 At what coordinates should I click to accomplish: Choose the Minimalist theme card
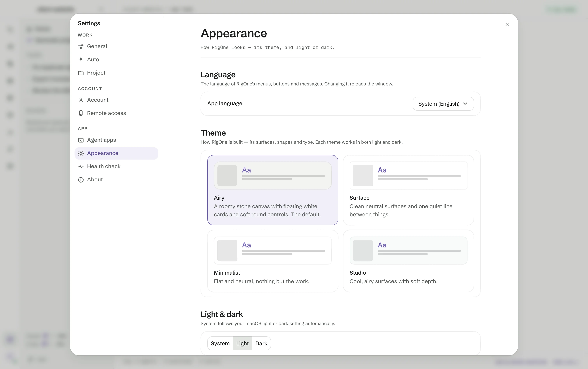coord(273,261)
